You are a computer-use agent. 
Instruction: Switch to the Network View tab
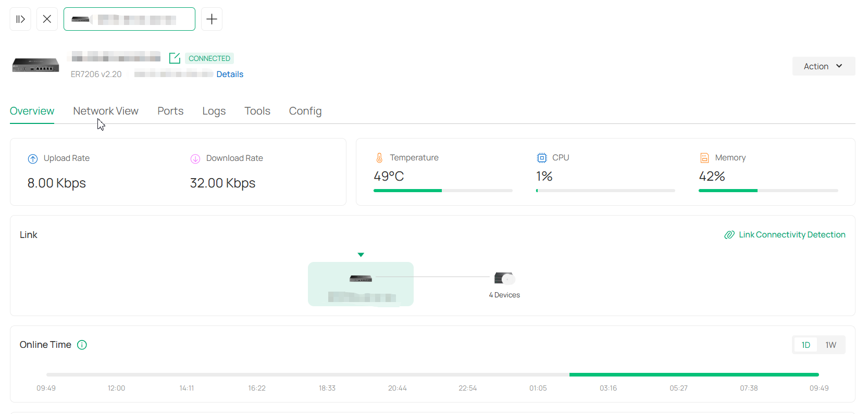[106, 111]
